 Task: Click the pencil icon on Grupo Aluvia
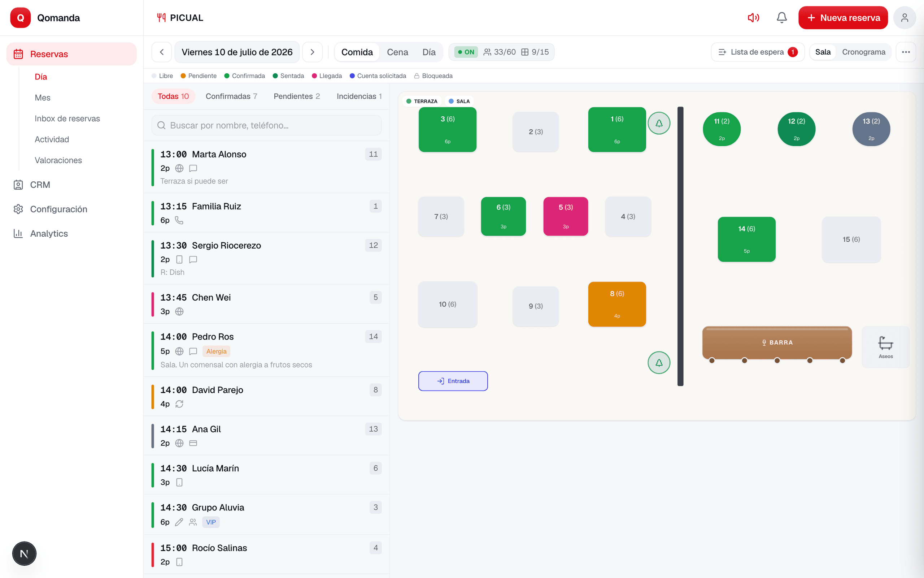tap(179, 522)
